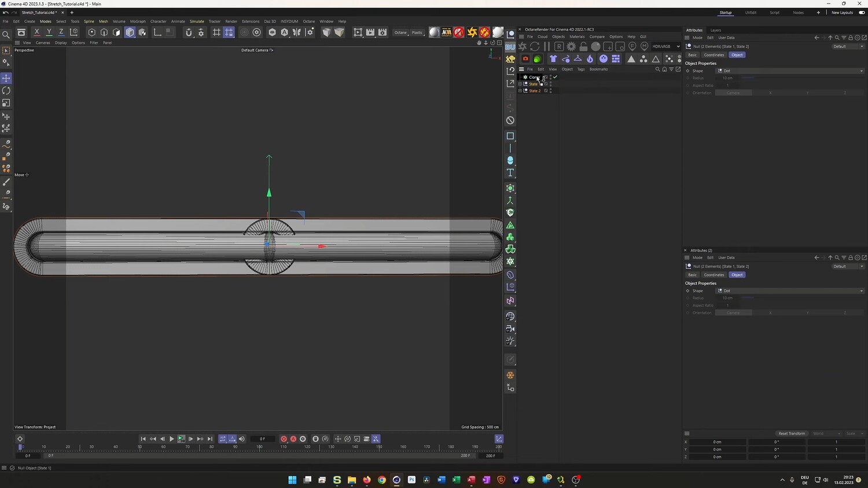Click Octane pick focus icon
The width and height of the screenshot is (868, 488).
tap(632, 46)
